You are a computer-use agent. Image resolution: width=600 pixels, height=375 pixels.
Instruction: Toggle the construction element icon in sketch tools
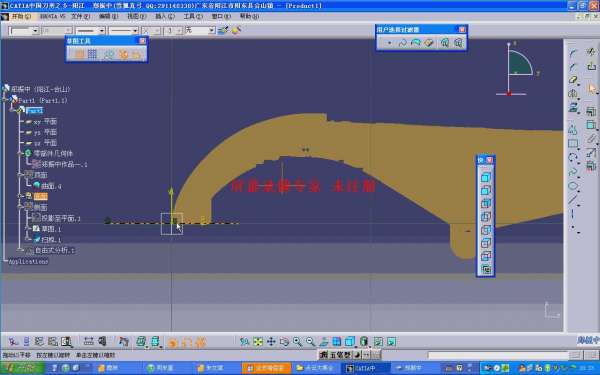click(109, 54)
